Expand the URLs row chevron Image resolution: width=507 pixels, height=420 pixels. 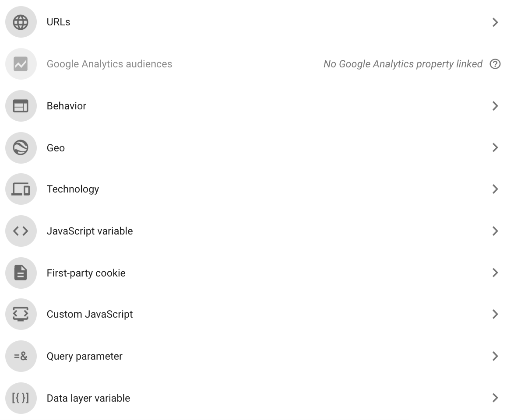[495, 22]
